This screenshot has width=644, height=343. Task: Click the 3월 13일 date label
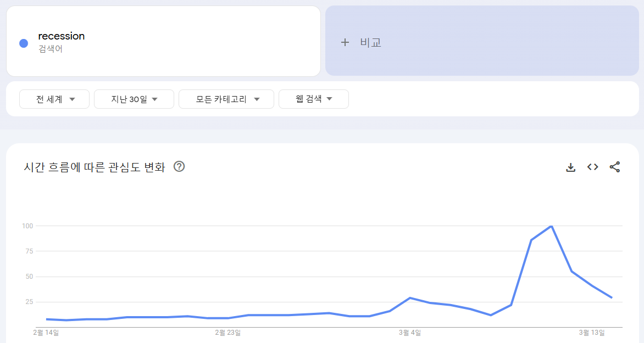(591, 333)
